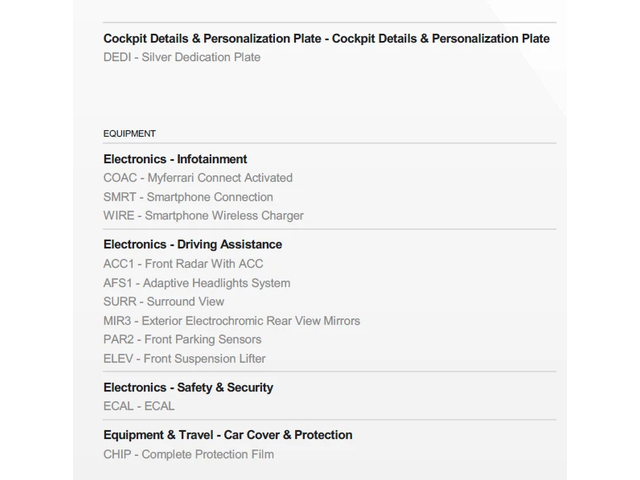Select PAR2 Front Parking Sensors entry
Viewport: 640px width, 480px height.
(182, 340)
